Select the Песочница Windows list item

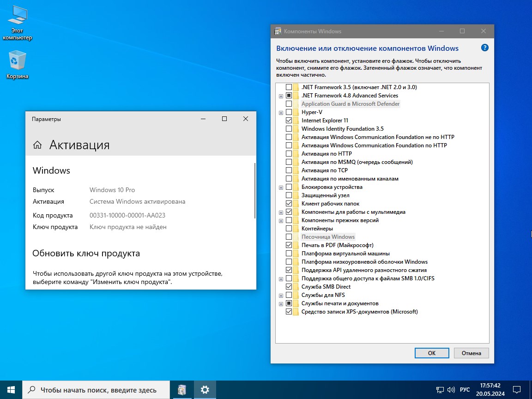328,237
